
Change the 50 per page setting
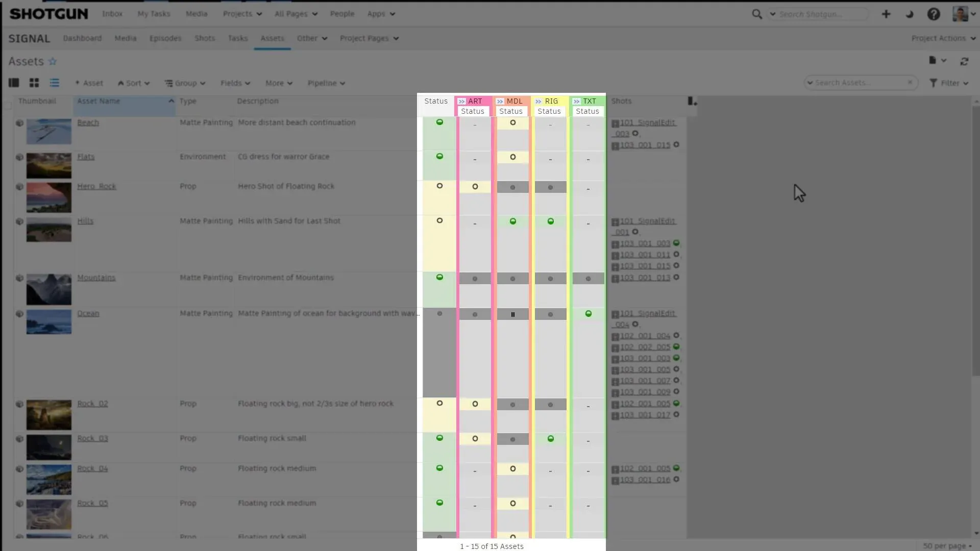[x=947, y=546]
